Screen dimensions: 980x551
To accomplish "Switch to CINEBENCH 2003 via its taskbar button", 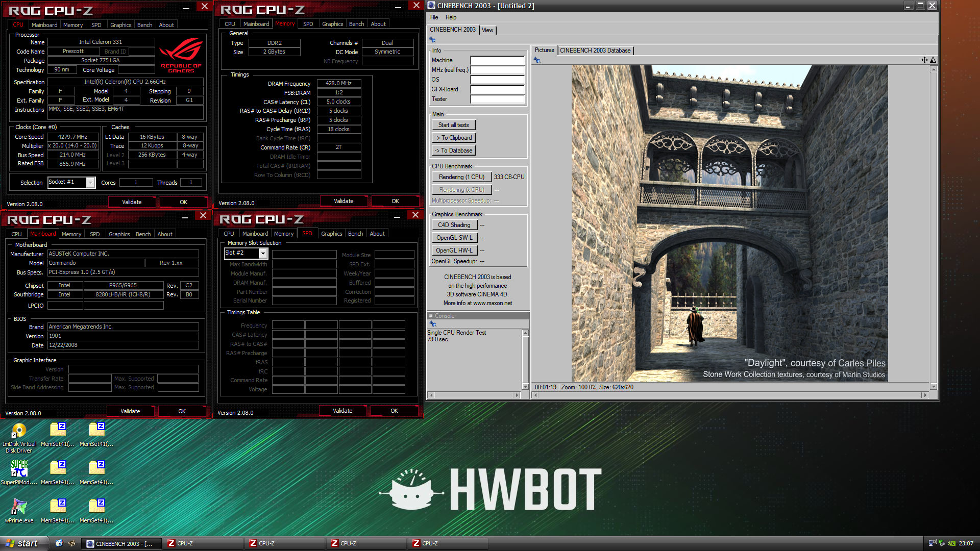I will point(121,544).
